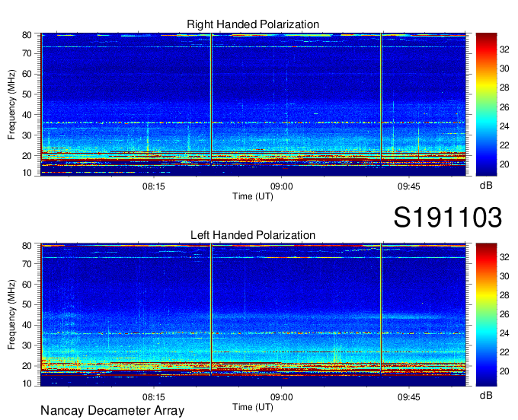The image size is (518, 420).
Task: Click "Frequency (MHz)" axis label of Right Handed plot
Action: [x=11, y=104]
